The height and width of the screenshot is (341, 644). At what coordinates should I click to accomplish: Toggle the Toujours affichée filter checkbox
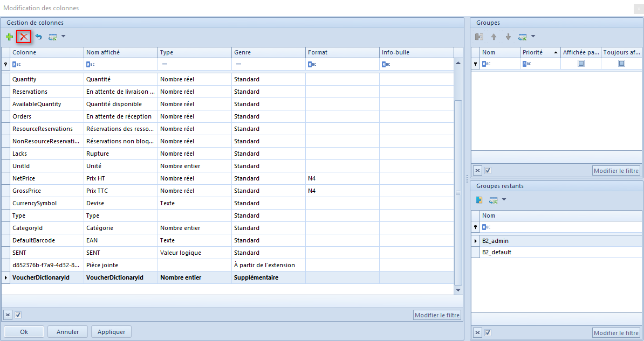622,63
